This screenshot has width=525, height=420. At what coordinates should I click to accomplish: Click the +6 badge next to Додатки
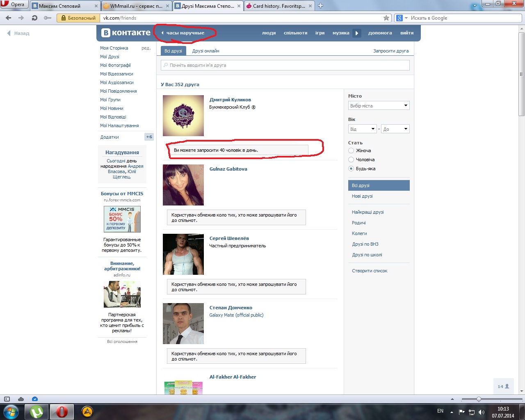click(x=149, y=137)
